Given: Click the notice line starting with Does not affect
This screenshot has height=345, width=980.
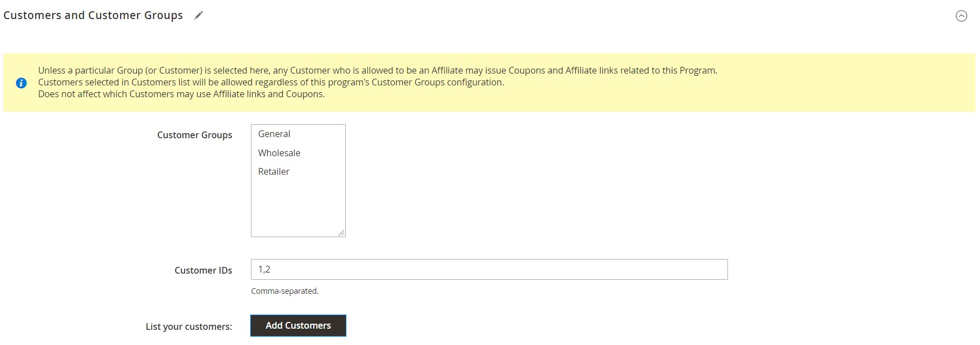Looking at the screenshot, I should [x=181, y=94].
